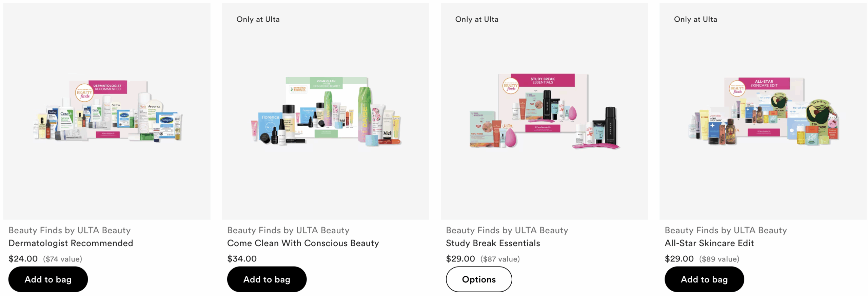
Task: Open Options for Study Break Essentials
Action: (479, 279)
